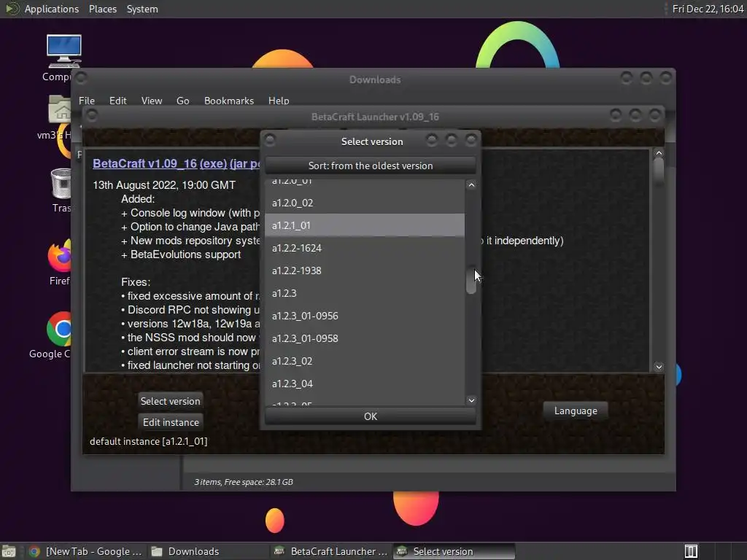The height and width of the screenshot is (560, 747).
Task: Choose version a1.2.3_04
Action: [365, 384]
